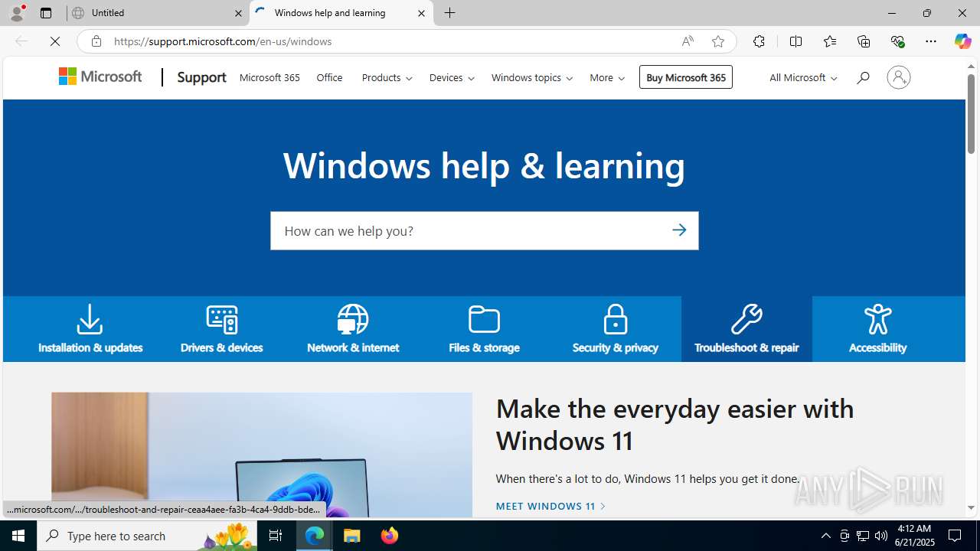Open the Installation & updates category
The image size is (980, 551).
click(x=90, y=329)
